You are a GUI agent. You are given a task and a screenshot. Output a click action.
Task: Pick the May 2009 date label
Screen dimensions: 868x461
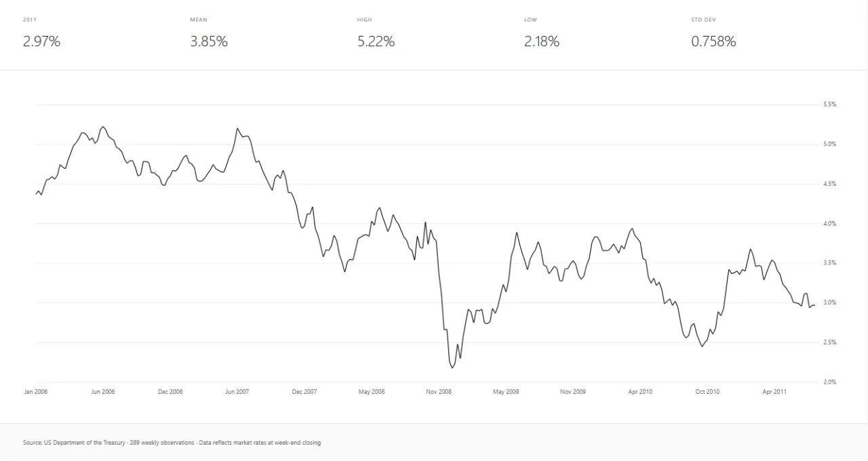coord(506,392)
